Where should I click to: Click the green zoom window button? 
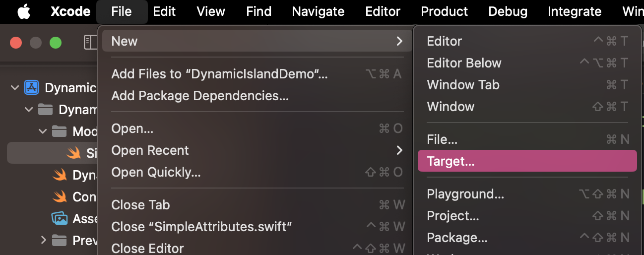56,43
